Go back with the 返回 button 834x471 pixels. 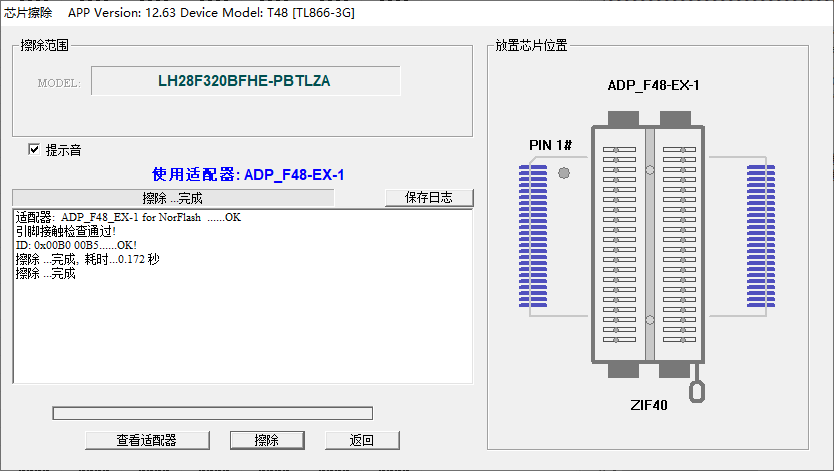tap(362, 440)
